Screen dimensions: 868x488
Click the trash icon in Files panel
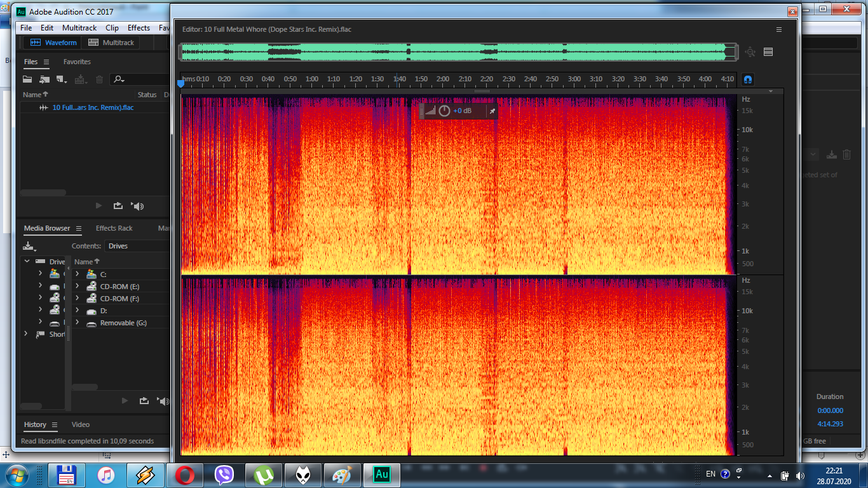click(99, 79)
